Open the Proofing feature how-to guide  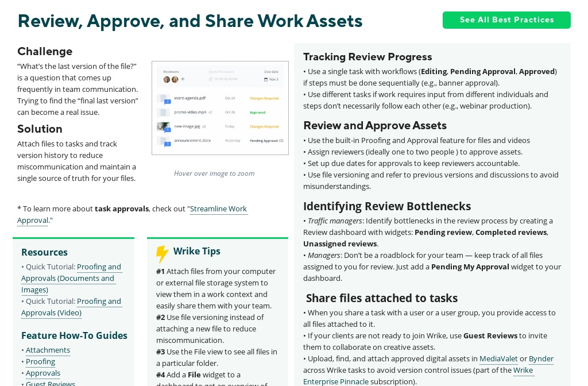[40, 361]
